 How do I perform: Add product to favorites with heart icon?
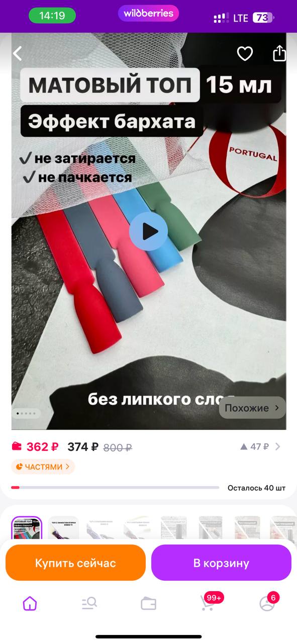[x=245, y=53]
